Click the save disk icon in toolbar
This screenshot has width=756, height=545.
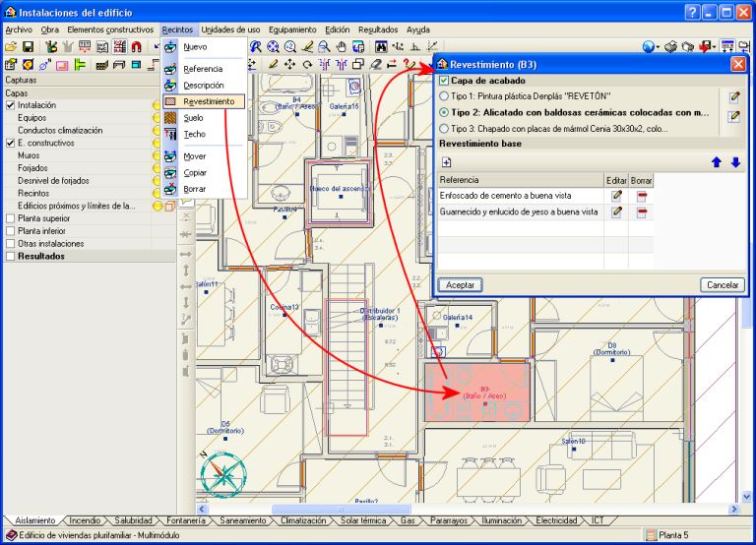[28, 47]
